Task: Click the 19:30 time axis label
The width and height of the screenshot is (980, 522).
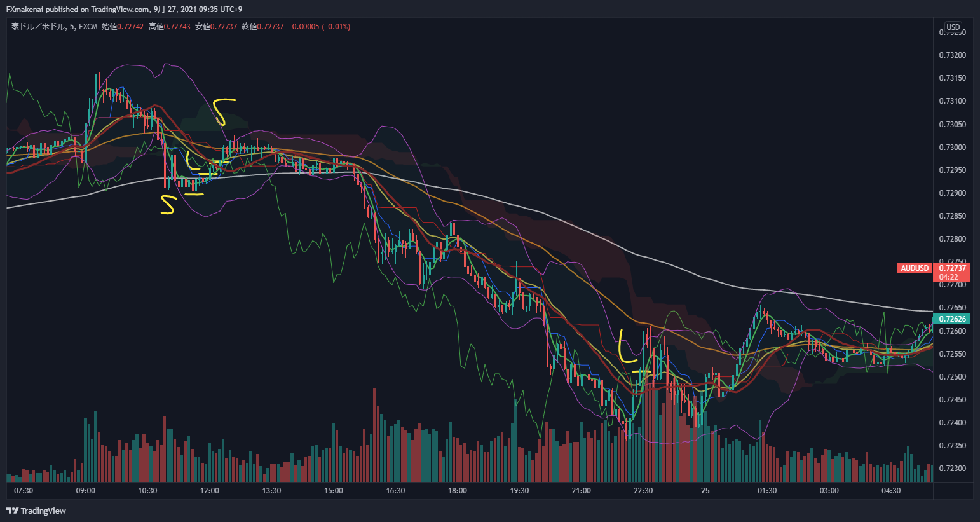Action: (x=519, y=491)
